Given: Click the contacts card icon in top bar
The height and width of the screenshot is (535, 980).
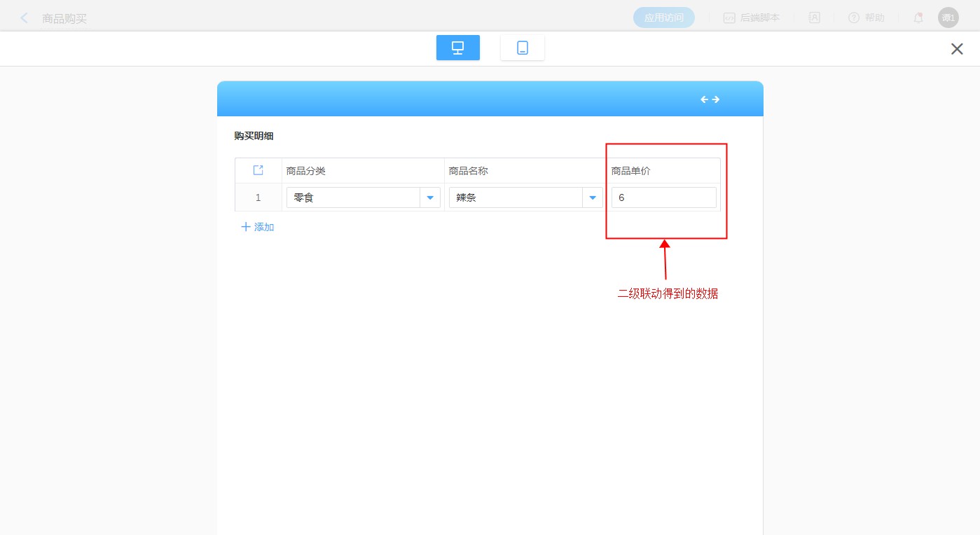Looking at the screenshot, I should click(x=814, y=18).
